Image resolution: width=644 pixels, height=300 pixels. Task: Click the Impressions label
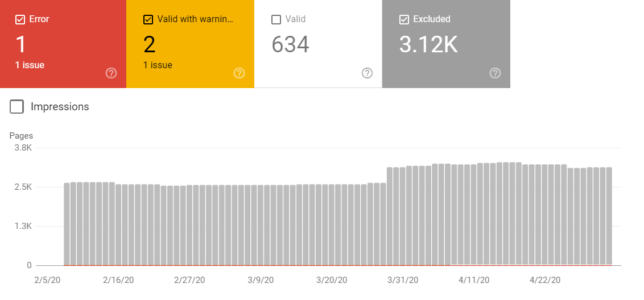coord(60,107)
